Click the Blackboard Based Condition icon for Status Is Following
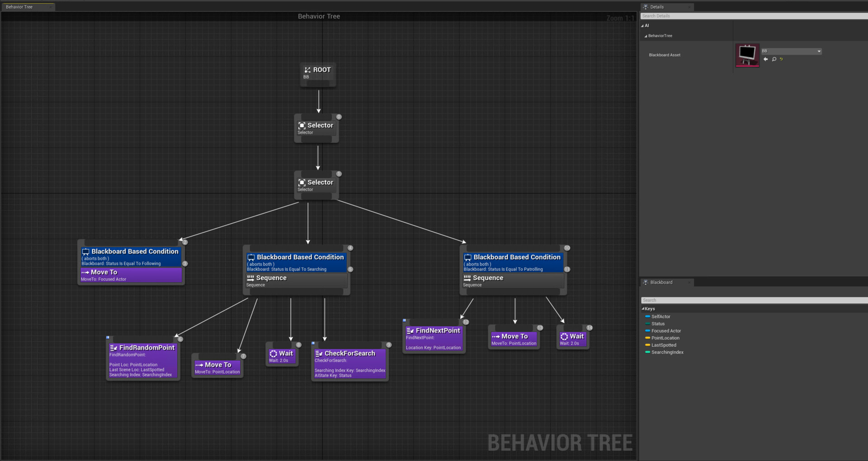Image resolution: width=868 pixels, height=461 pixels. tap(85, 252)
